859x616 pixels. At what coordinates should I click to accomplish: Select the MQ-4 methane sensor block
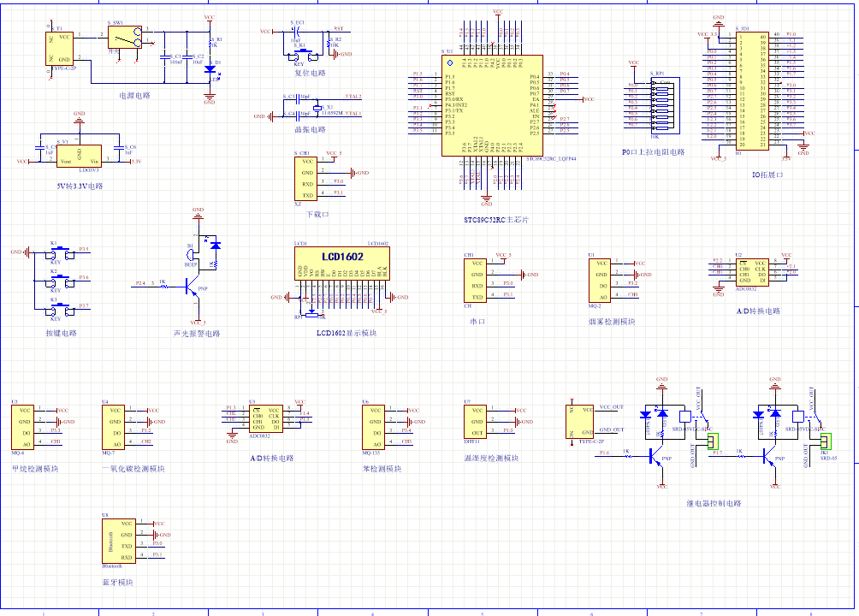[23, 427]
